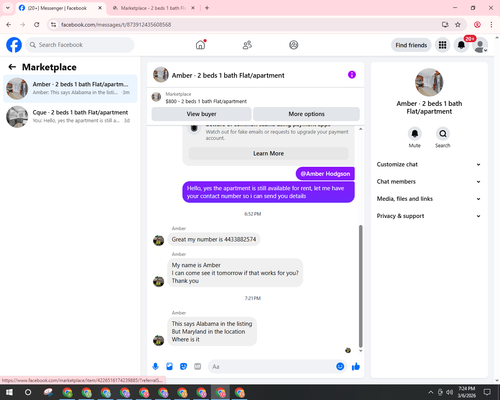500x400 pixels.
Task: Open the Cortana circle on taskbar
Action: point(28,392)
